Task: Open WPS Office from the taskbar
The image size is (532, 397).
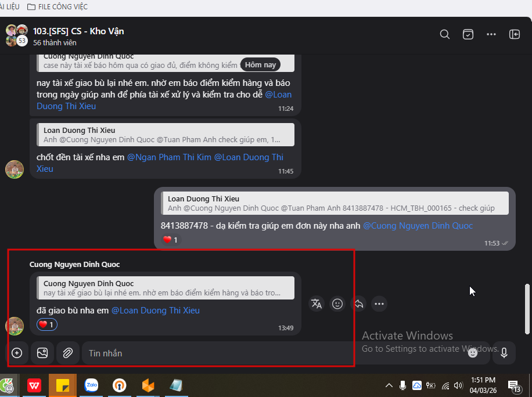Action: pos(34,385)
